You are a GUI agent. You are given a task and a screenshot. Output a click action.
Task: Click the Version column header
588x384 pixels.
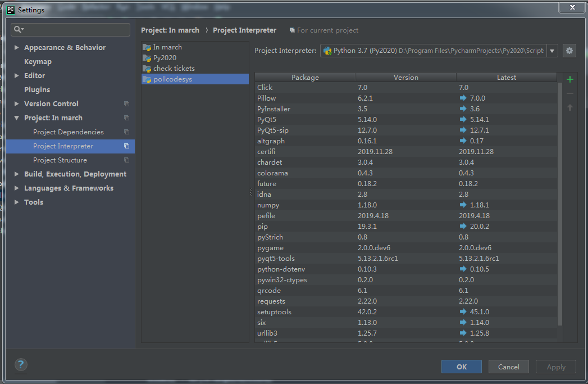(405, 78)
